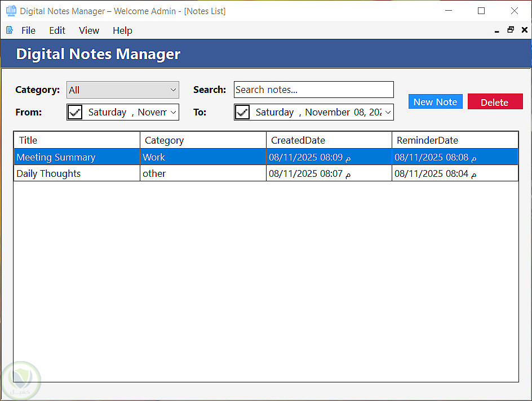
Task: Click reminder date 08/11/2025 08:04 cell
Action: pyautogui.click(x=455, y=173)
